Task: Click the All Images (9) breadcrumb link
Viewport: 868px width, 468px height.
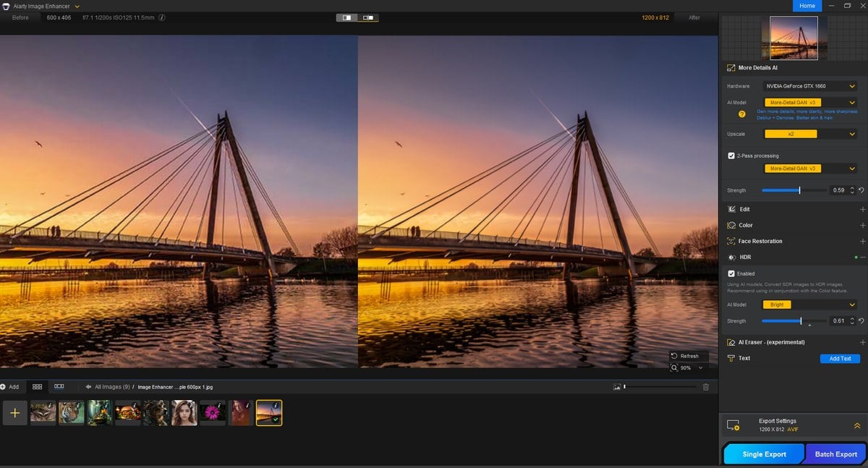Action: tap(112, 387)
